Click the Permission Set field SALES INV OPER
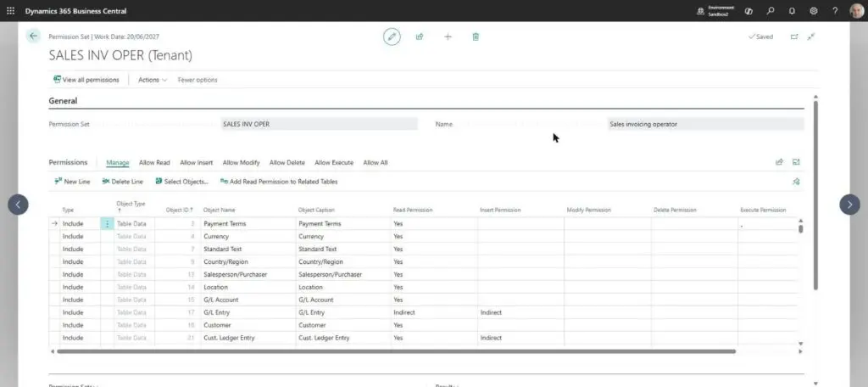Image resolution: width=868 pixels, height=387 pixels. tap(319, 124)
